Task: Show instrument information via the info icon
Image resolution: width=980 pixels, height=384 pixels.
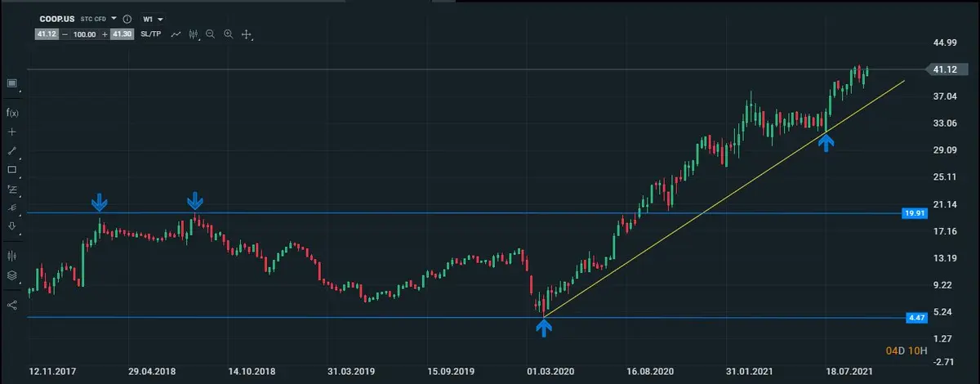Action: click(x=127, y=19)
